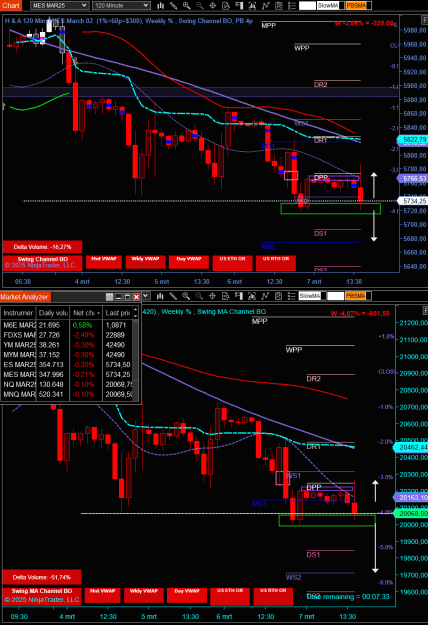Viewport: 428px width, 625px height.
Task: Toggle the orange PBSMA button in top toolbar
Action: click(x=356, y=6)
